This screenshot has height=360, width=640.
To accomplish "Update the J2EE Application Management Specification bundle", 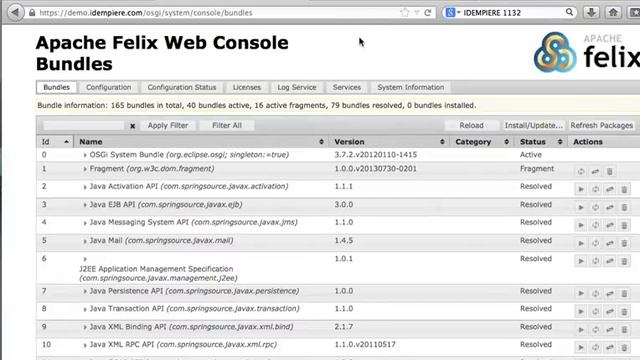I will click(x=610, y=261).
